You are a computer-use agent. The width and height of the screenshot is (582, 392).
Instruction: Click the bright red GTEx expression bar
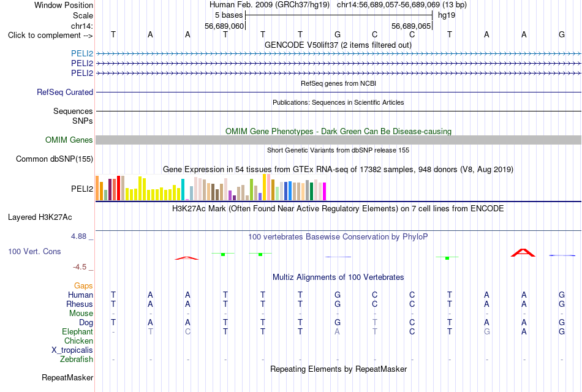coord(118,188)
